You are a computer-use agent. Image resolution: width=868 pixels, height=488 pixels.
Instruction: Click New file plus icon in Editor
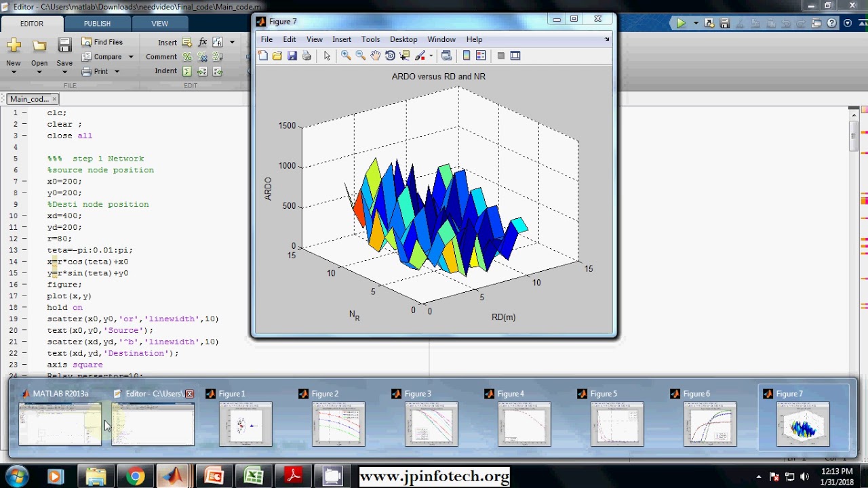pyautogui.click(x=14, y=45)
